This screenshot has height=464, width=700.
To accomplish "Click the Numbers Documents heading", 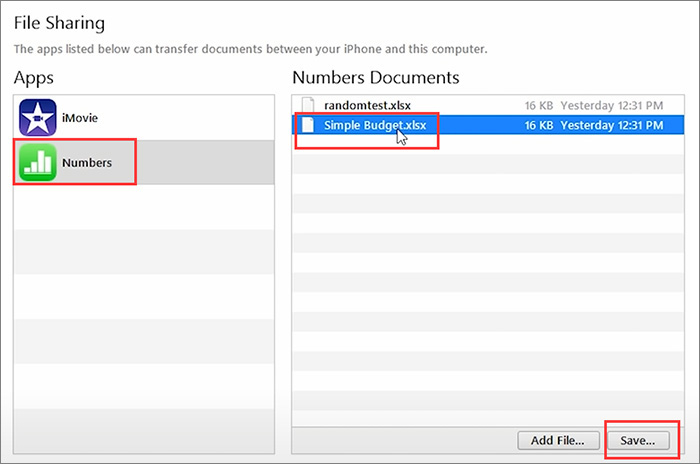I will pyautogui.click(x=375, y=77).
